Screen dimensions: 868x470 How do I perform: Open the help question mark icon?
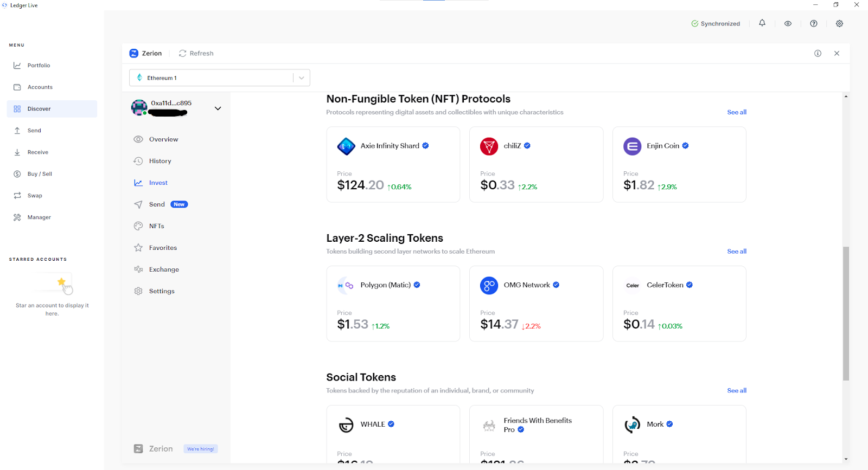click(814, 23)
